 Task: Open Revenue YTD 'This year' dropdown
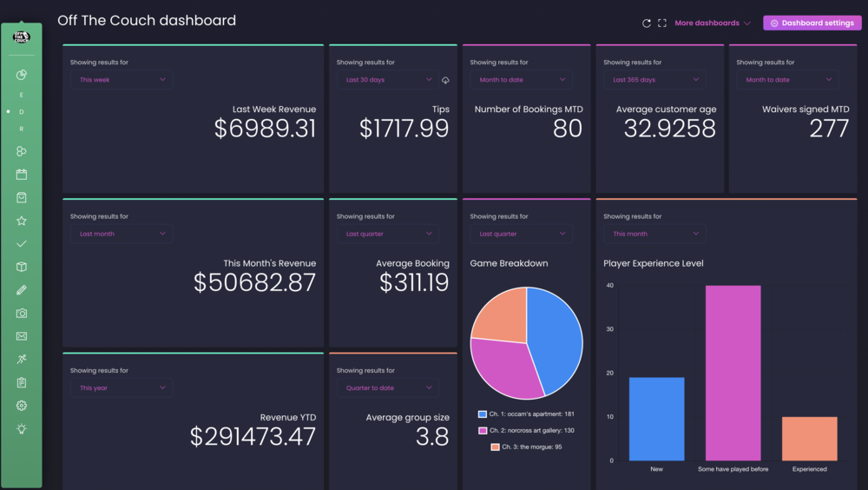tap(122, 388)
